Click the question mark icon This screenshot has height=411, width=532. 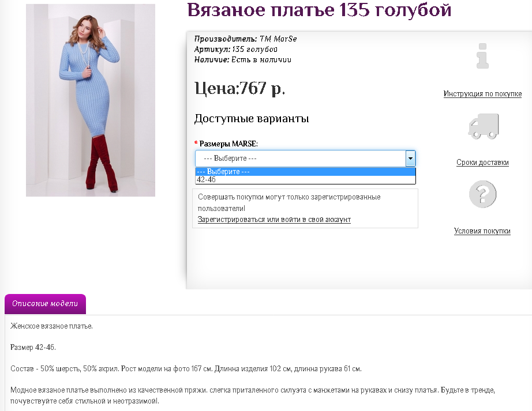click(x=482, y=194)
